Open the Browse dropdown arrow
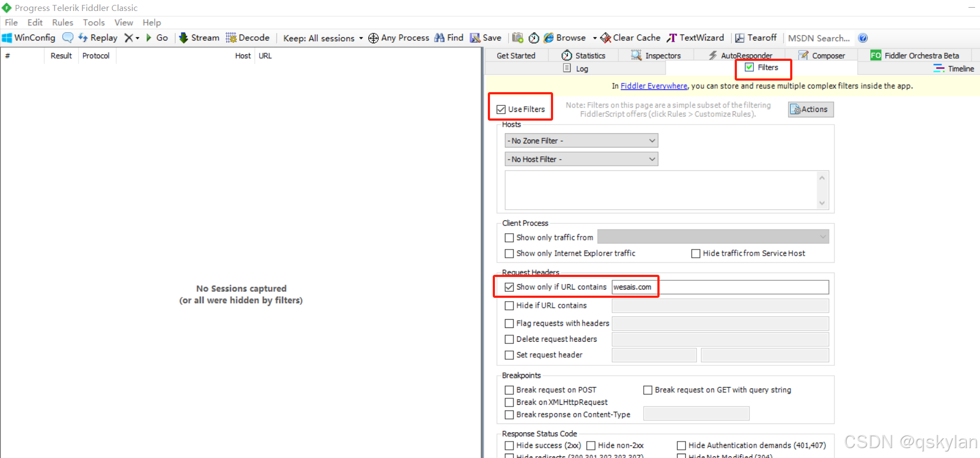The height and width of the screenshot is (458, 980). (x=594, y=38)
